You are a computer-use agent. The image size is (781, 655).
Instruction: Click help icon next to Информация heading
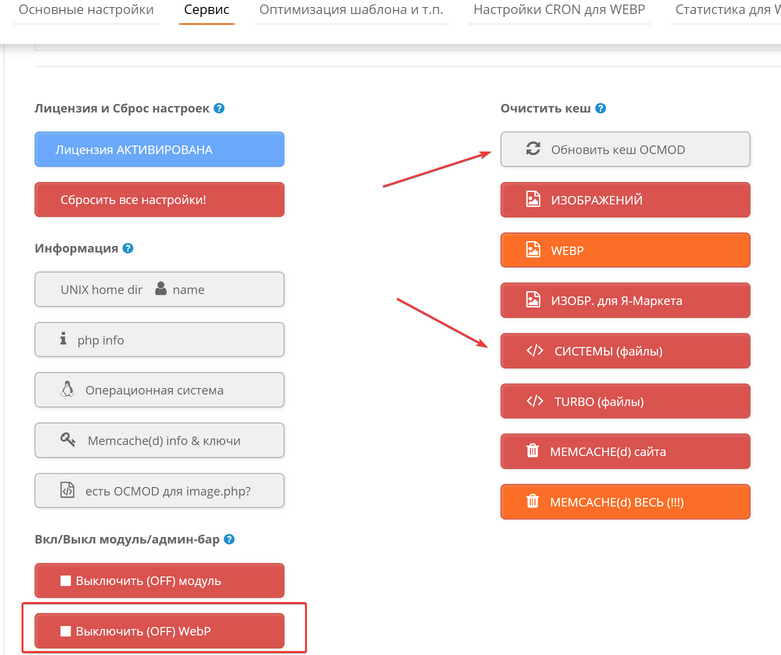(x=128, y=248)
